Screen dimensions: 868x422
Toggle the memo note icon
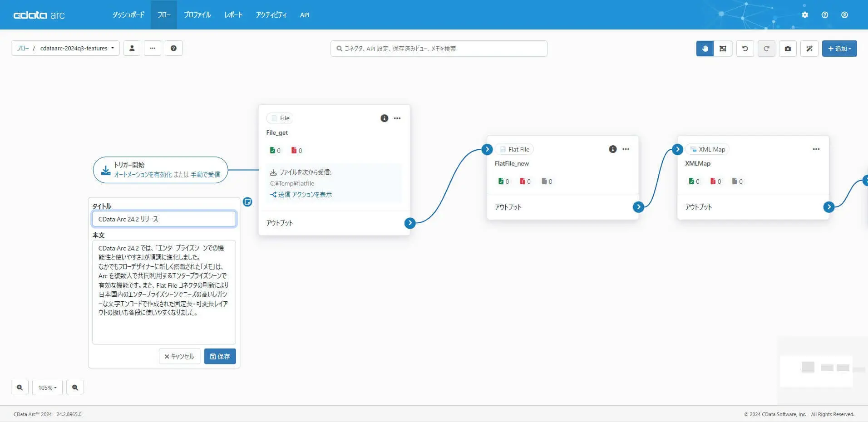[x=247, y=202]
